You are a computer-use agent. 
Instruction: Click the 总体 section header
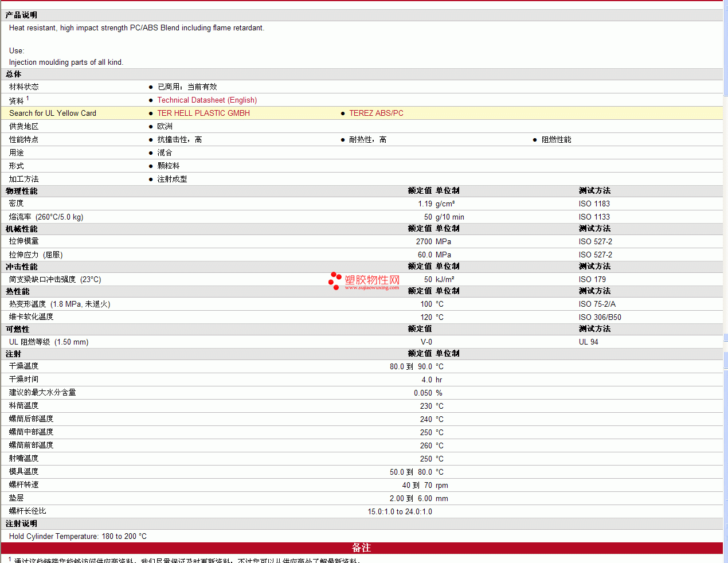pyautogui.click(x=13, y=75)
